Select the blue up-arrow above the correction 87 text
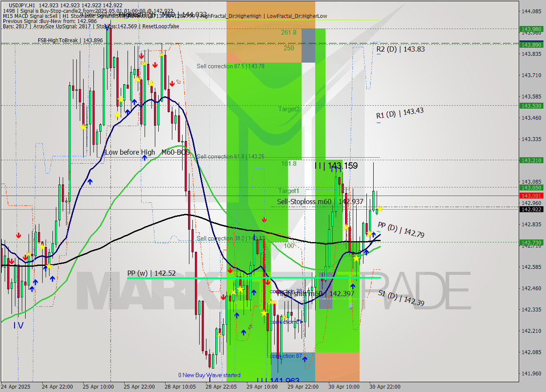 305,359
